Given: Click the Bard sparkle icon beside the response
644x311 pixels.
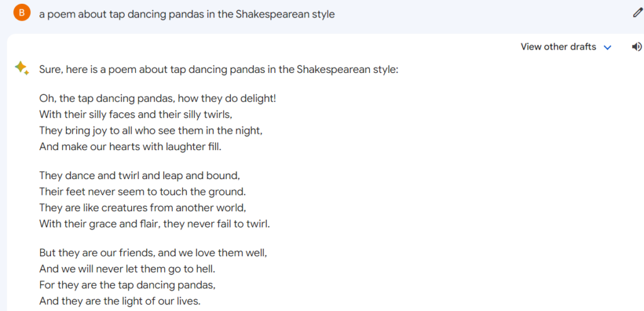Looking at the screenshot, I should pyautogui.click(x=22, y=68).
